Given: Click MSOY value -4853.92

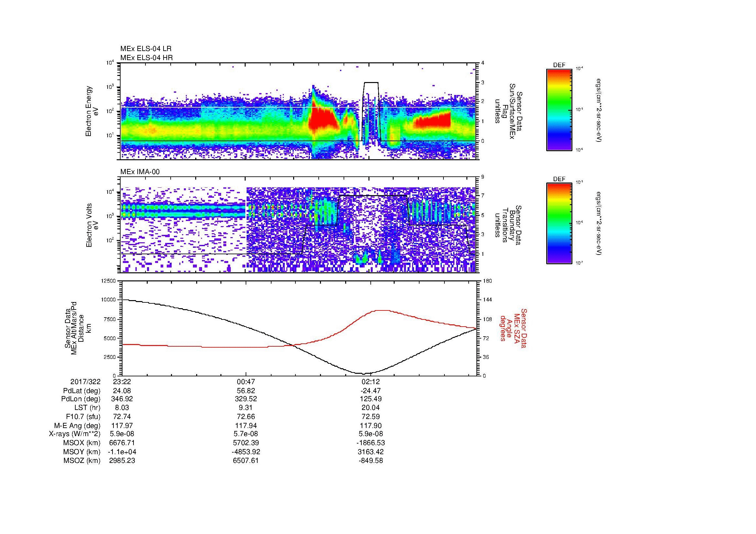Looking at the screenshot, I should [x=246, y=452].
